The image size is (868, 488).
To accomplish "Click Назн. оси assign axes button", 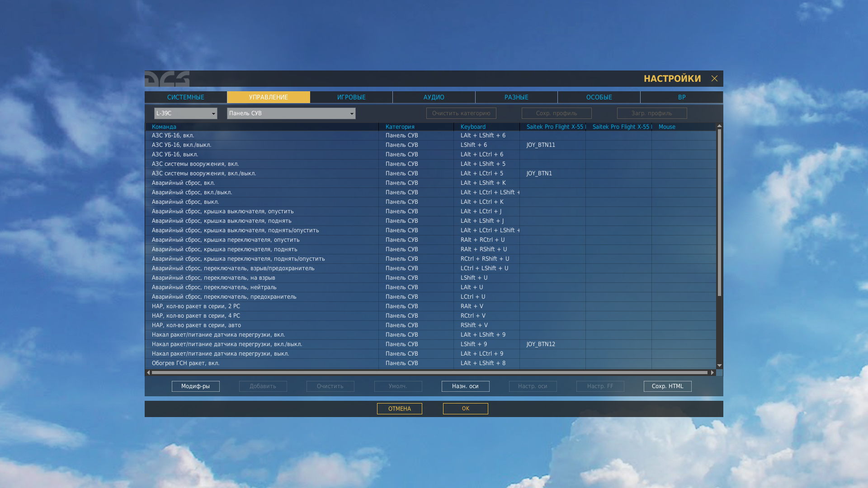I will [466, 386].
